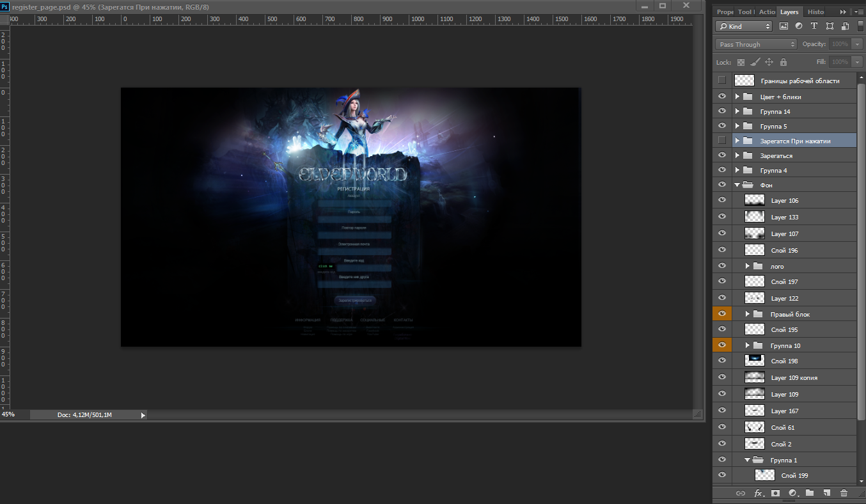Click the Fill 100% value field
The image size is (866, 504).
(x=840, y=62)
